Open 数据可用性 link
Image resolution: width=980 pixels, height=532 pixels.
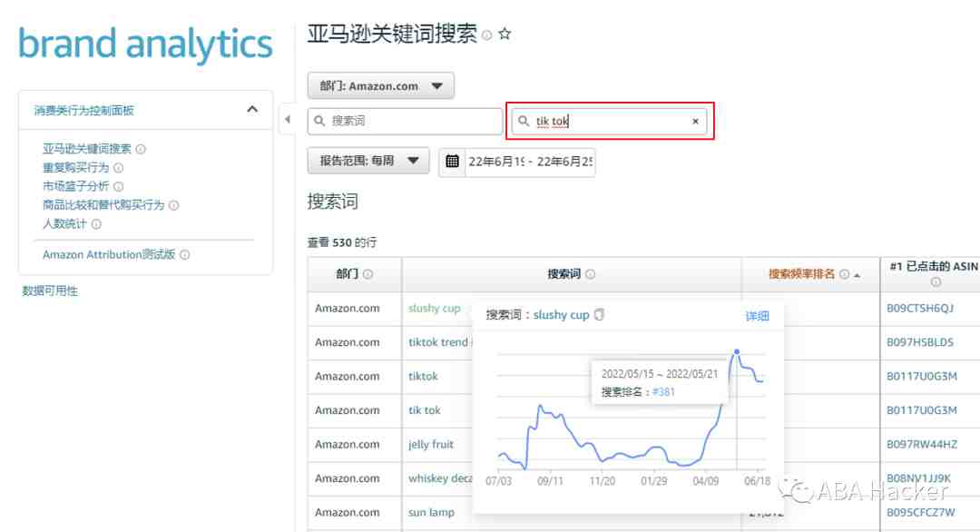tap(50, 291)
